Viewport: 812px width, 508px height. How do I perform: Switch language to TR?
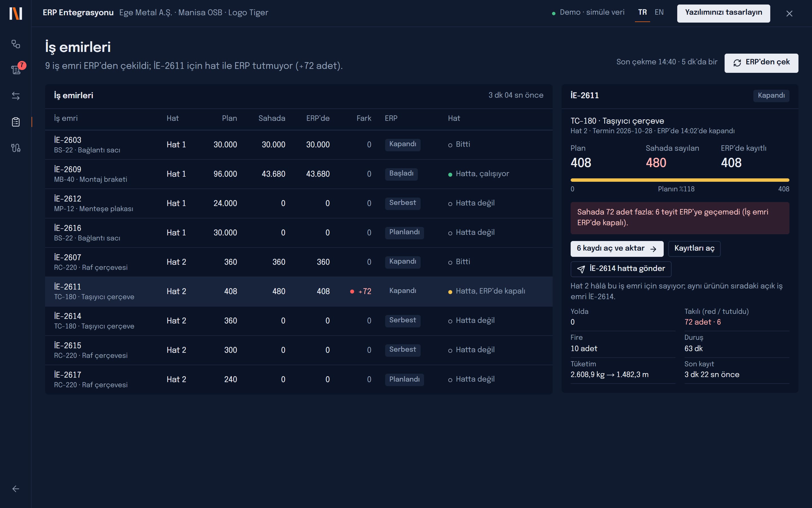tap(642, 12)
